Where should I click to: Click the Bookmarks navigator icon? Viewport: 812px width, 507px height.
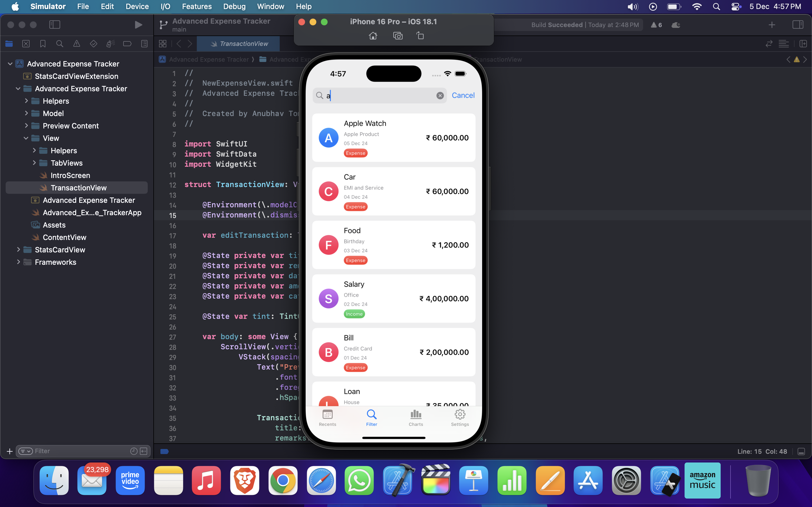[43, 44]
